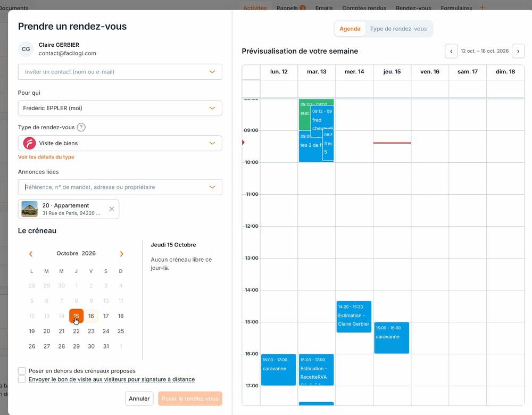
Task: Select October 15 in the date picker
Action: [76, 316]
